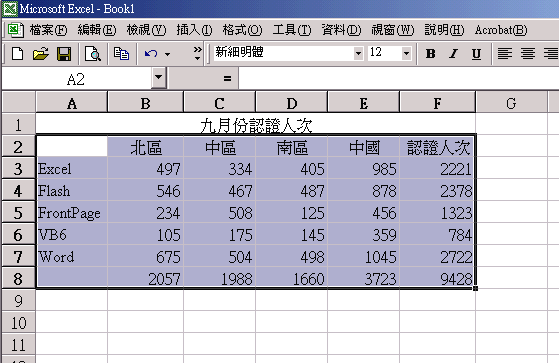Save the workbook using the floppy disk icon
The height and width of the screenshot is (363, 559).
pyautogui.click(x=64, y=54)
